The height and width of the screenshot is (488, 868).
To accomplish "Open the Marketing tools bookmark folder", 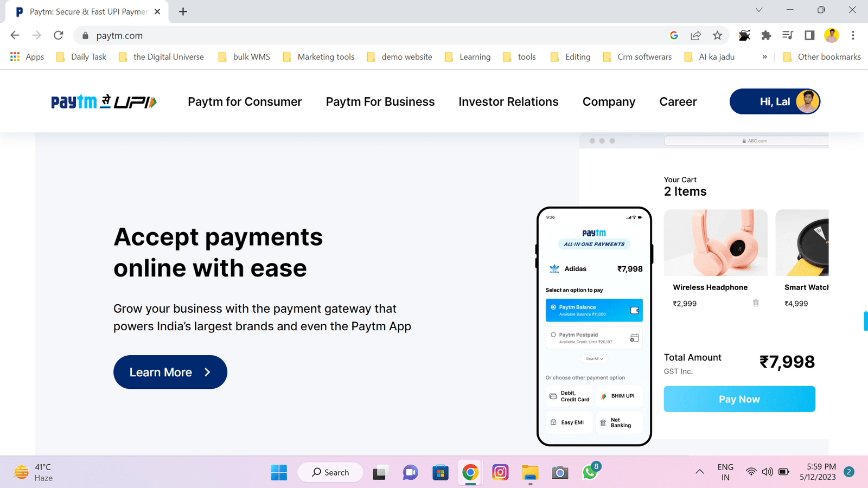I will [x=319, y=57].
